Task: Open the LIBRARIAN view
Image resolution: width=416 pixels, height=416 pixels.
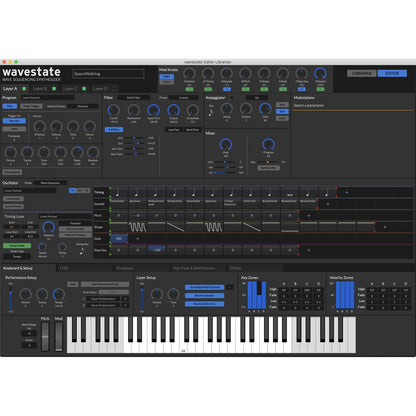Action: (x=362, y=73)
